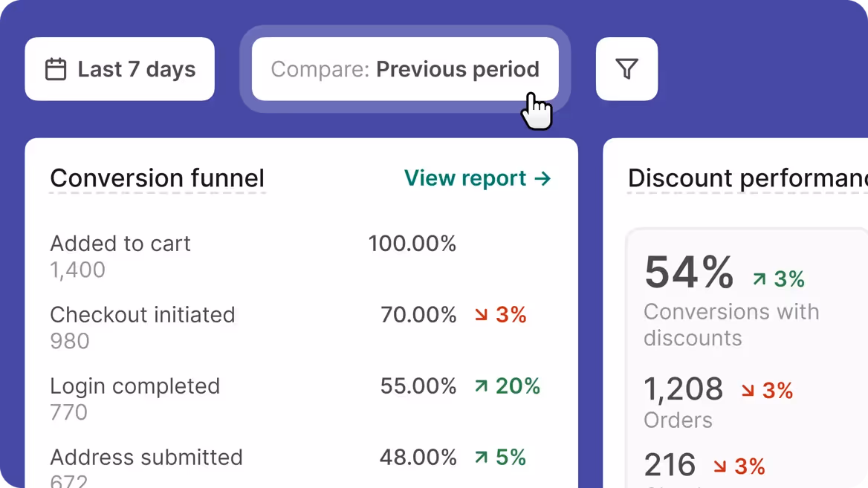
Task: Click the Conversions with discounts label
Action: coord(731,325)
